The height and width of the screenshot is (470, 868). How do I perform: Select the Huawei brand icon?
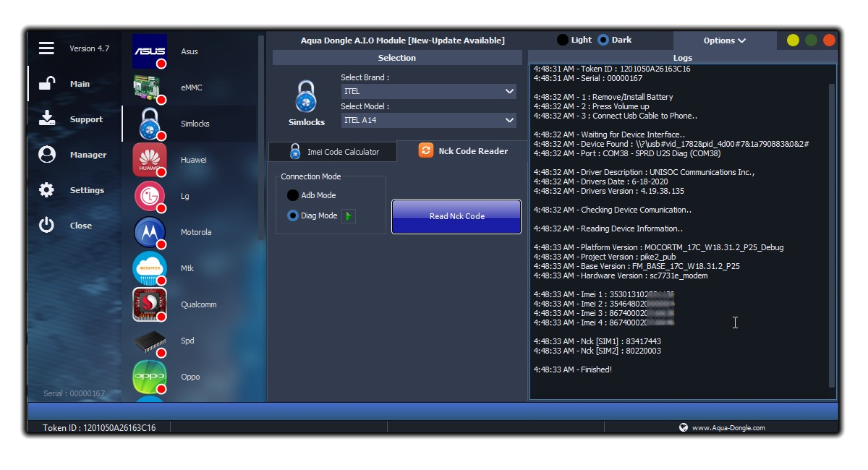tap(150, 160)
